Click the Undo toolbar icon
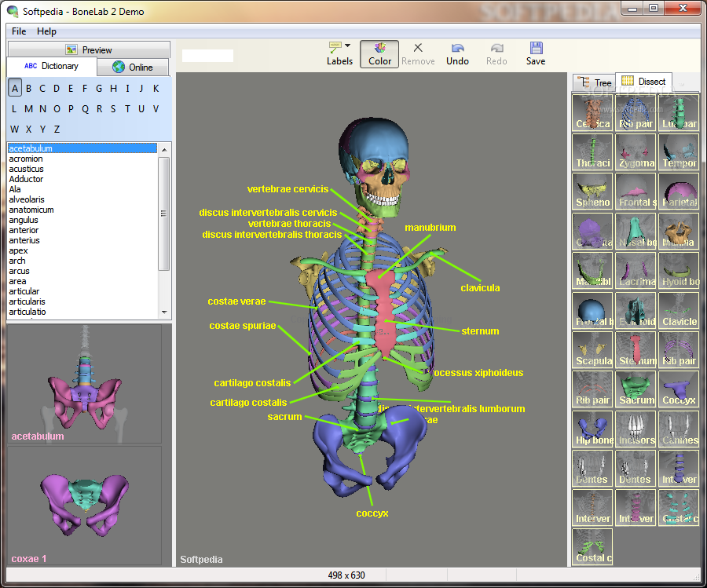Screen dimensions: 707x588 (458, 48)
